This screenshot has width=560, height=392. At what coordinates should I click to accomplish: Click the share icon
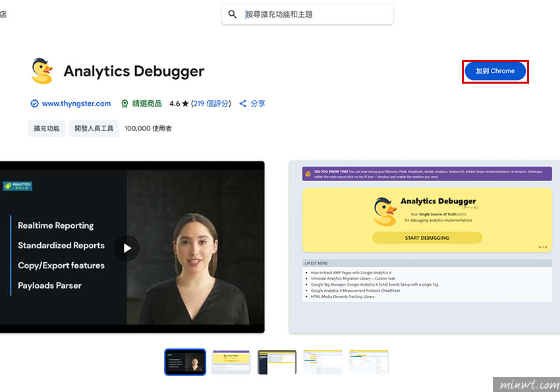[x=243, y=103]
